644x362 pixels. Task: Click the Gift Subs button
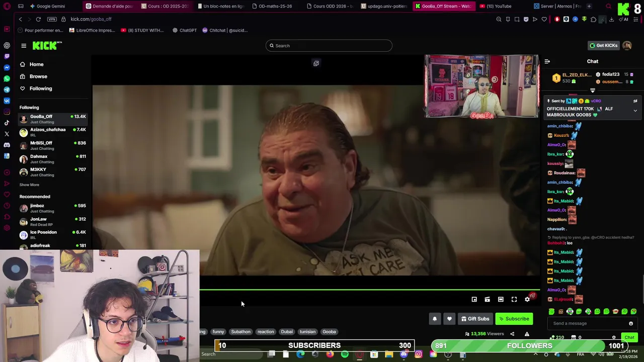point(475,319)
